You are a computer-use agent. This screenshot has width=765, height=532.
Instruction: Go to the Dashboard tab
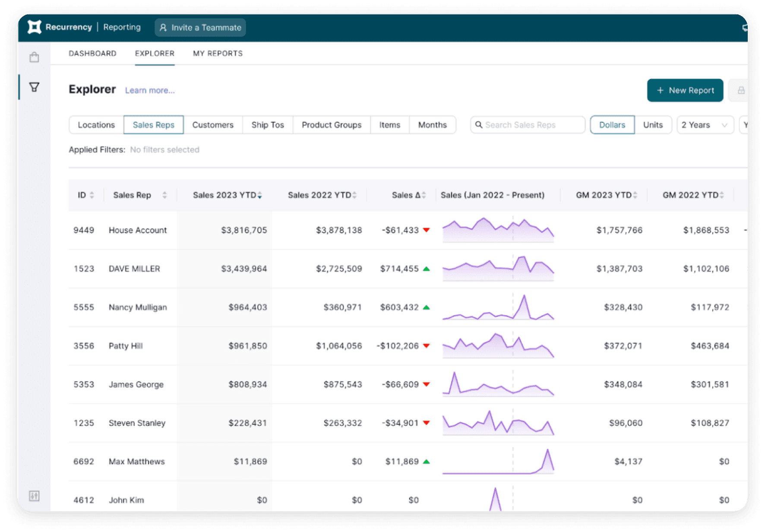(92, 54)
